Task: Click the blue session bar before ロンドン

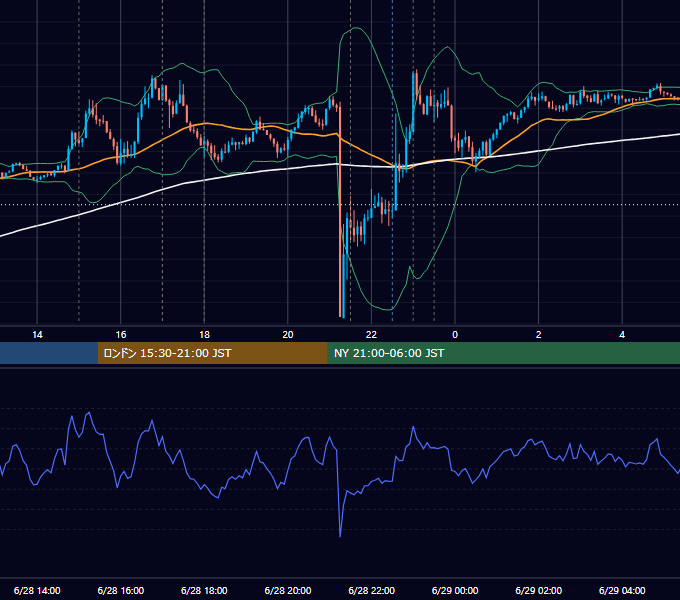Action: pyautogui.click(x=49, y=353)
